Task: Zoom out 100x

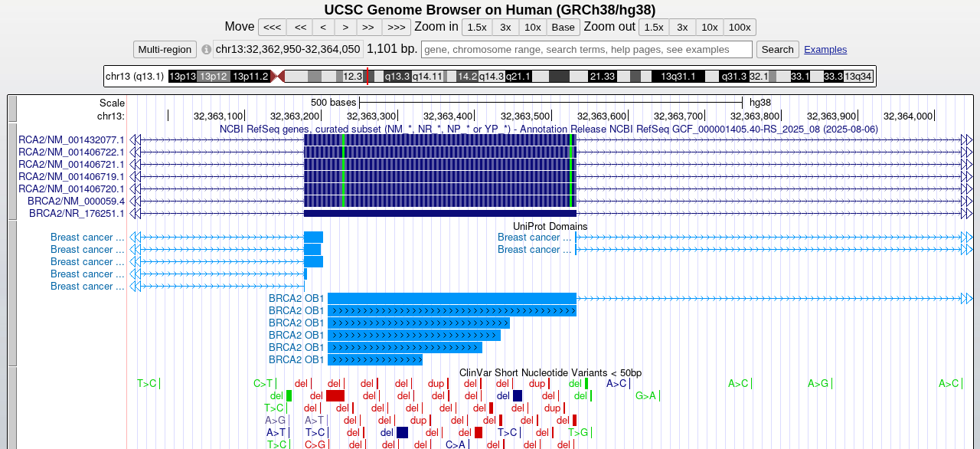Action: pyautogui.click(x=740, y=28)
